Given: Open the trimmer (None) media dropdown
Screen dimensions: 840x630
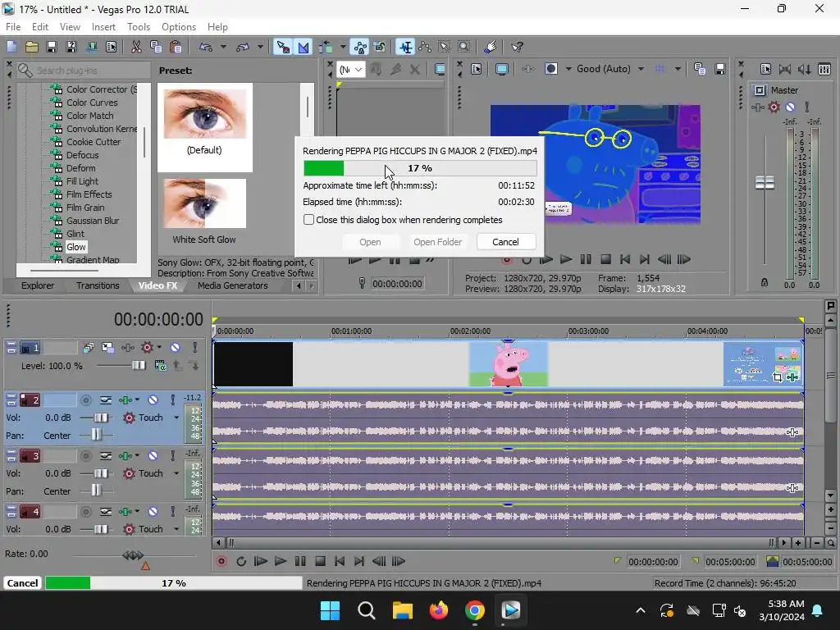Looking at the screenshot, I should [x=351, y=70].
